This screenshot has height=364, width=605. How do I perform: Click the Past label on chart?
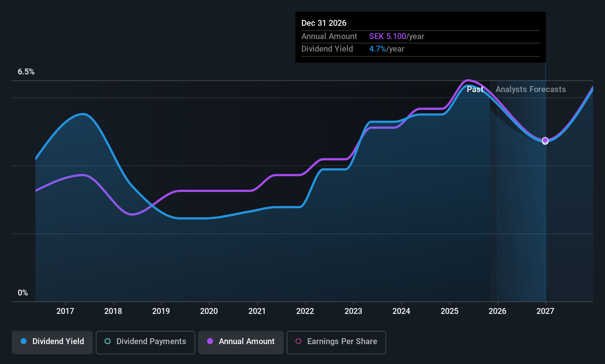tap(475, 89)
